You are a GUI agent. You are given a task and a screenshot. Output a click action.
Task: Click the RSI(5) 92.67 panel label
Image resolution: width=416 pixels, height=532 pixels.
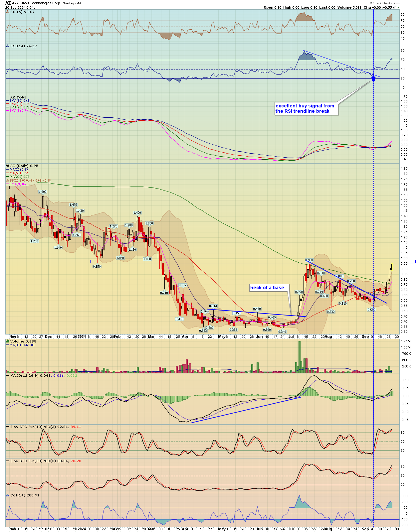(x=22, y=12)
